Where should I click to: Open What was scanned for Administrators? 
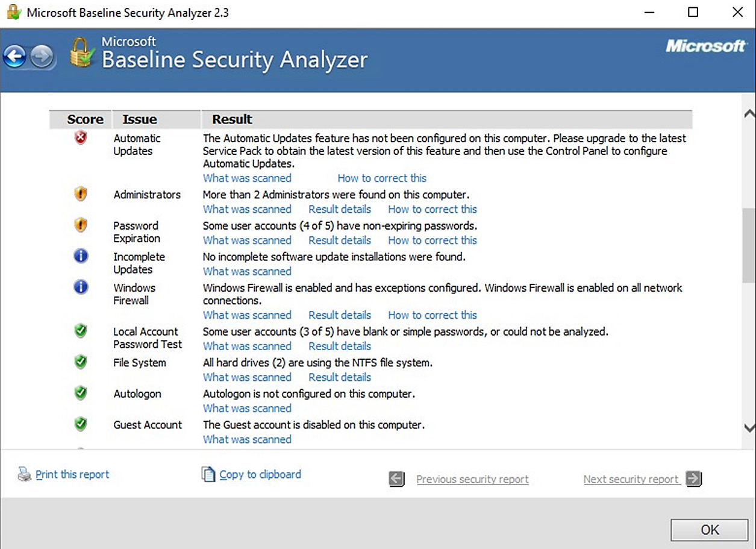click(247, 209)
